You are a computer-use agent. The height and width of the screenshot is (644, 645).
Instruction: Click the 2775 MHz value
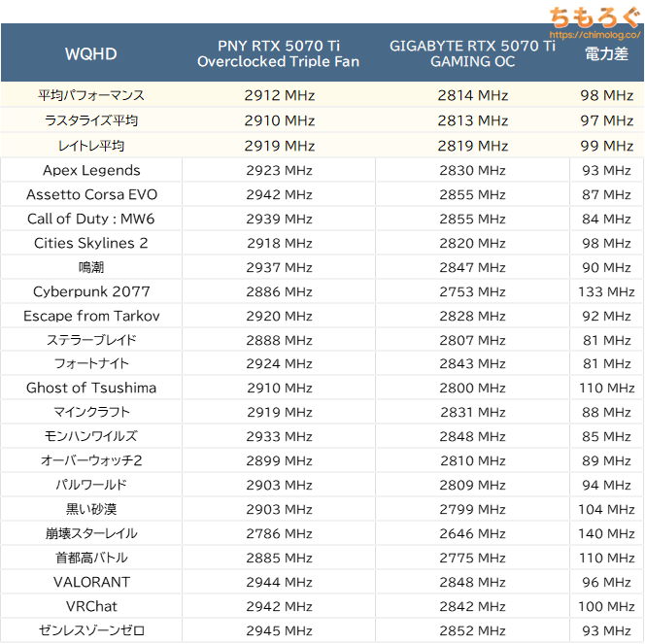pos(473,558)
